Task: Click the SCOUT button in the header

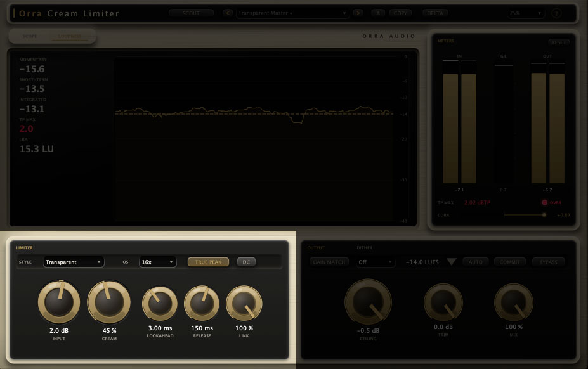Action: tap(191, 13)
